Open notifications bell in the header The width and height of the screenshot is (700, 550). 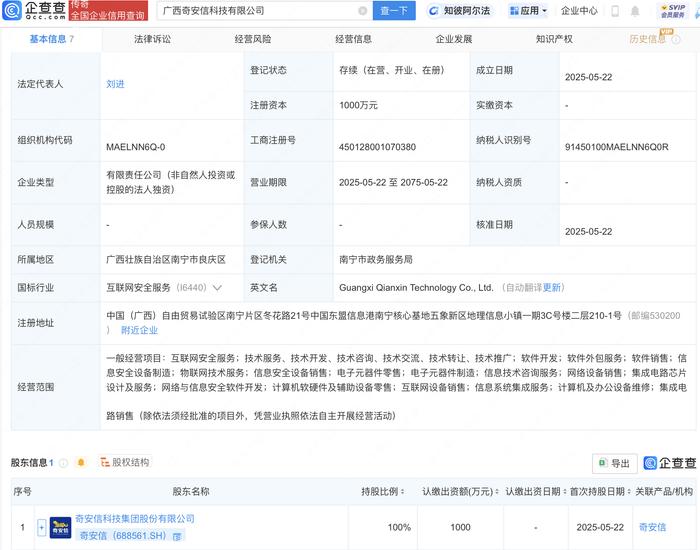click(635, 11)
